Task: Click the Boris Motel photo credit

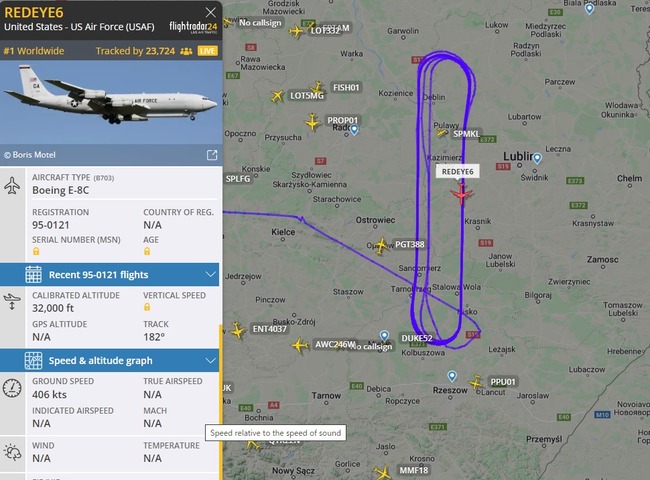Action: pos(30,155)
